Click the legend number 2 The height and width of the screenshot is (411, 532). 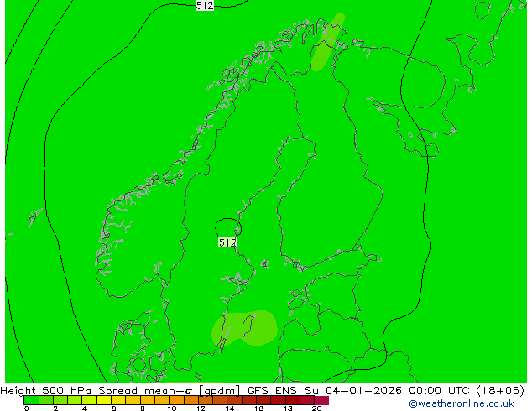click(55, 408)
